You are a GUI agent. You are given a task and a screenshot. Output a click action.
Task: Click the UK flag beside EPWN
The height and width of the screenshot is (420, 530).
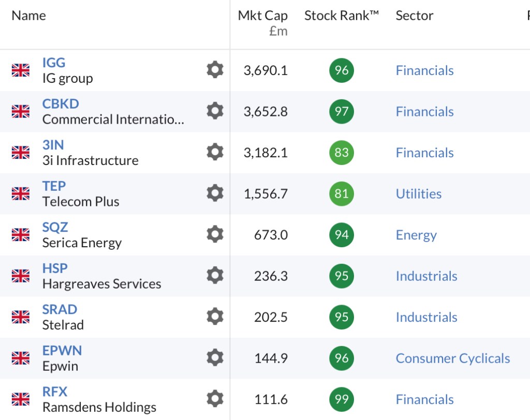click(21, 358)
